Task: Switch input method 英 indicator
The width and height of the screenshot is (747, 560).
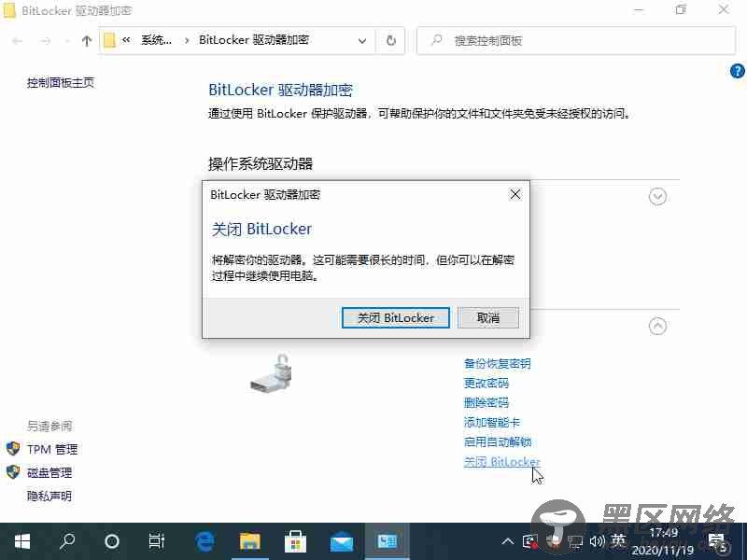Action: (x=618, y=541)
